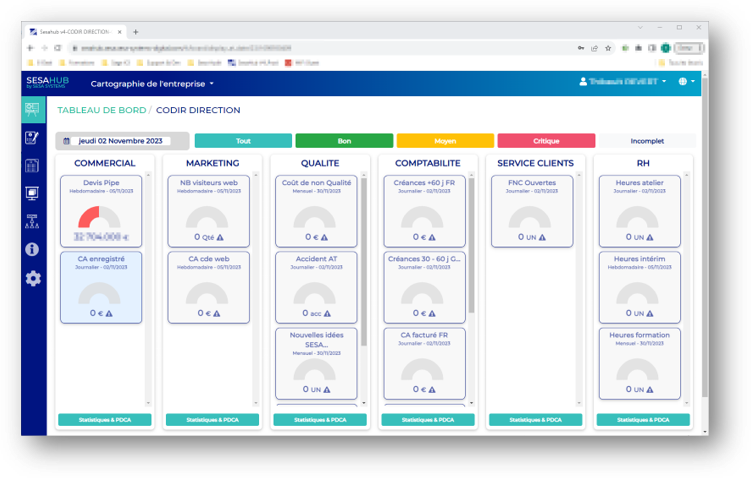Click the browser bookmark star icon
This screenshot has height=478, width=751.
tap(608, 48)
